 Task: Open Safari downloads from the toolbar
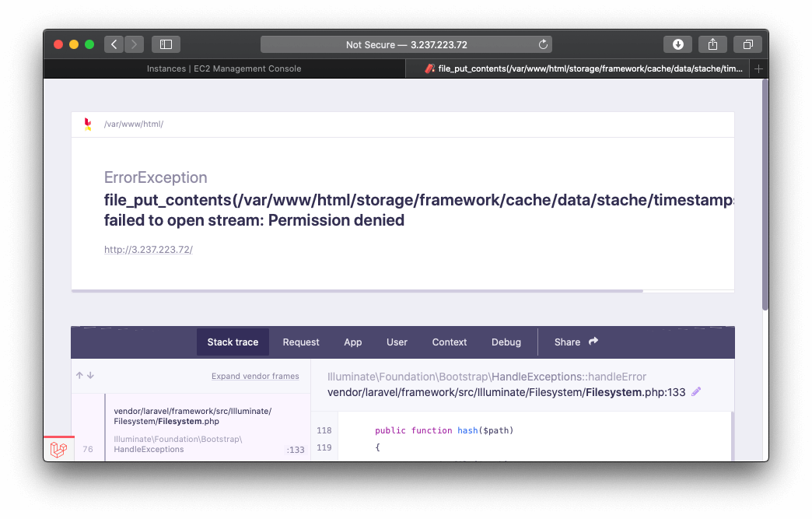pyautogui.click(x=677, y=44)
